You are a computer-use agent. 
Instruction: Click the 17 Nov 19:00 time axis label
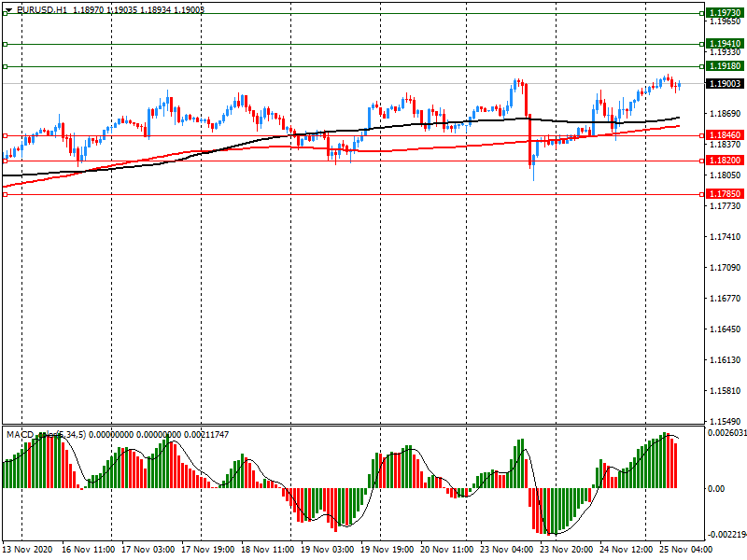pyautogui.click(x=207, y=550)
